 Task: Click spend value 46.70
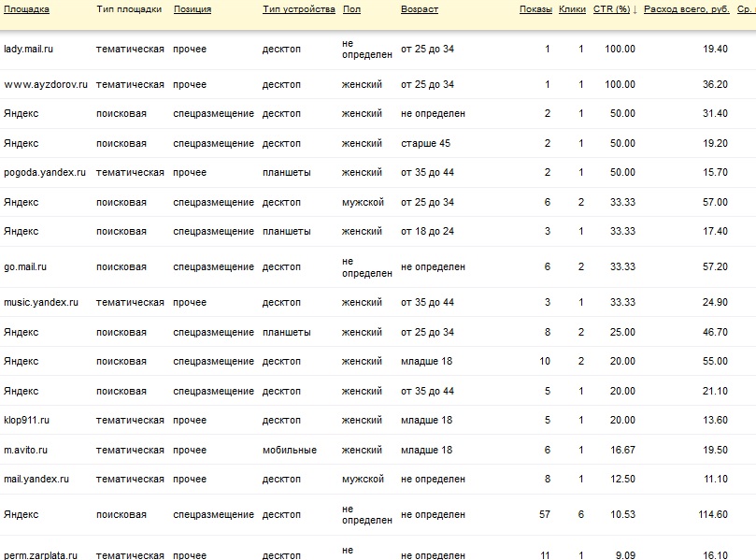715,332
